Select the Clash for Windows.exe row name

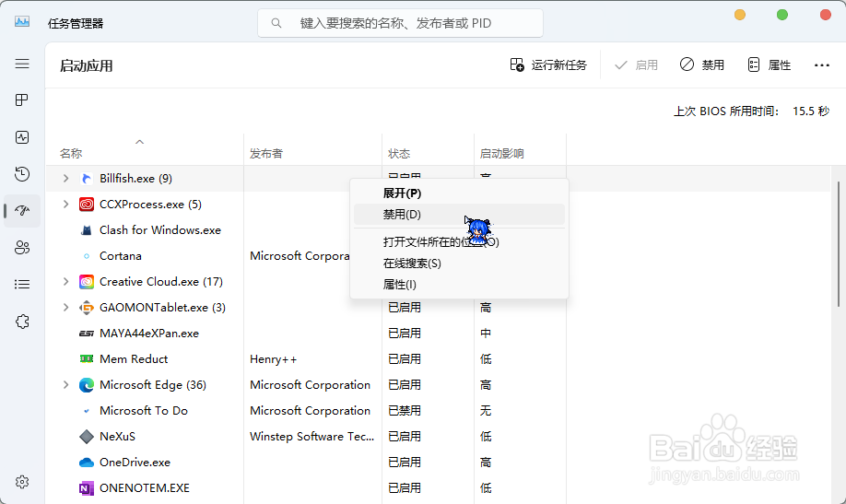[x=160, y=229]
